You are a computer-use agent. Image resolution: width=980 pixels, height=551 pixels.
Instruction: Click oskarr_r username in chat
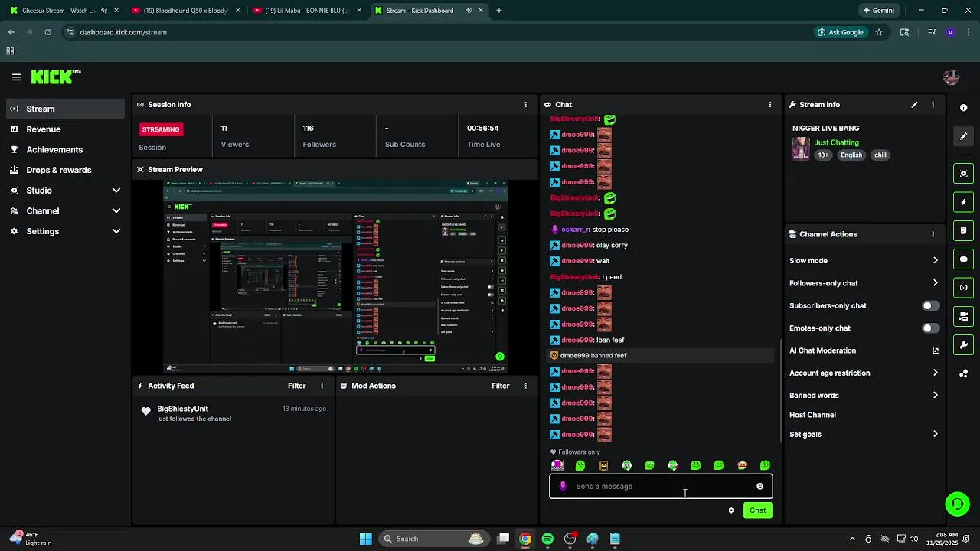tap(575, 230)
